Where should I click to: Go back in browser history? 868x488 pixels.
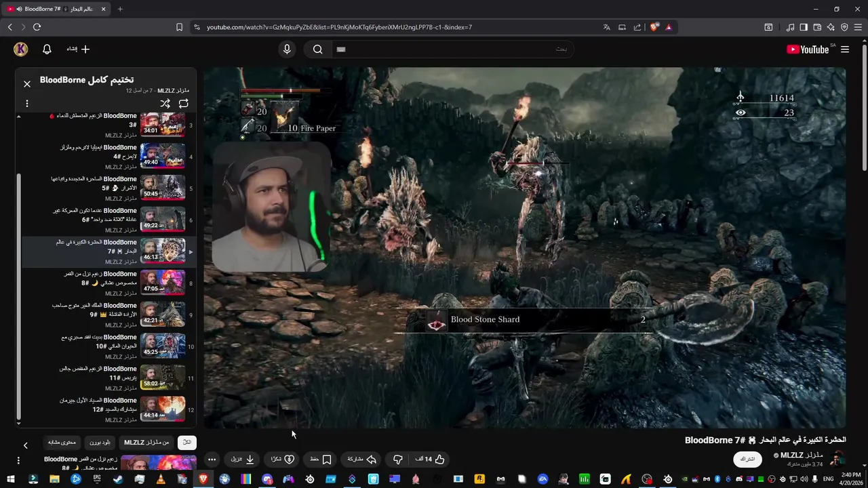pyautogui.click(x=9, y=27)
